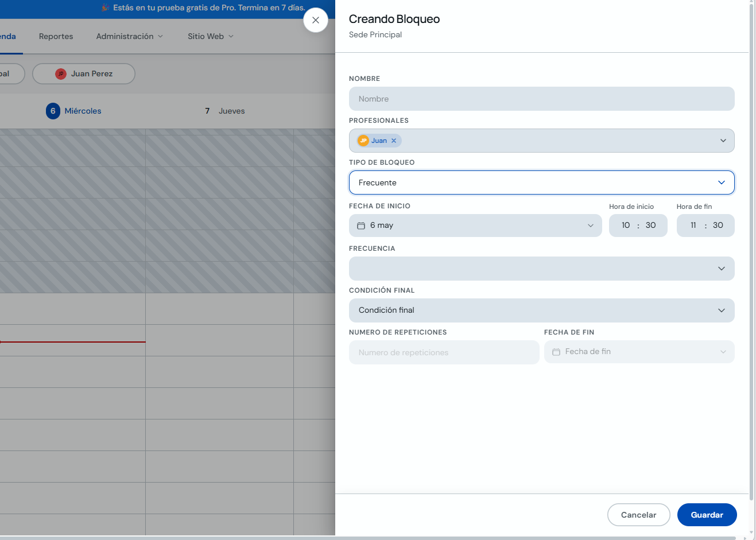Screen dimensions: 756x540
Task: Click the red JP avatar on Juan Perez chip
Action: (61, 74)
